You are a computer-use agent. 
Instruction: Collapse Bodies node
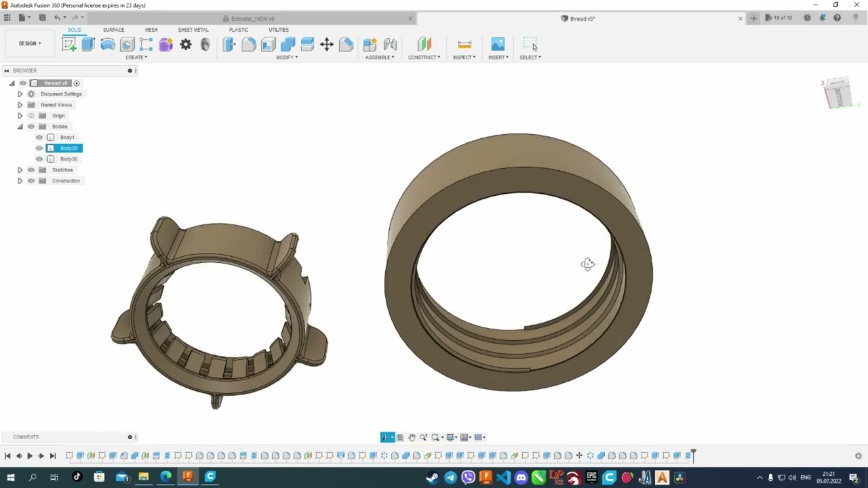[x=20, y=127]
